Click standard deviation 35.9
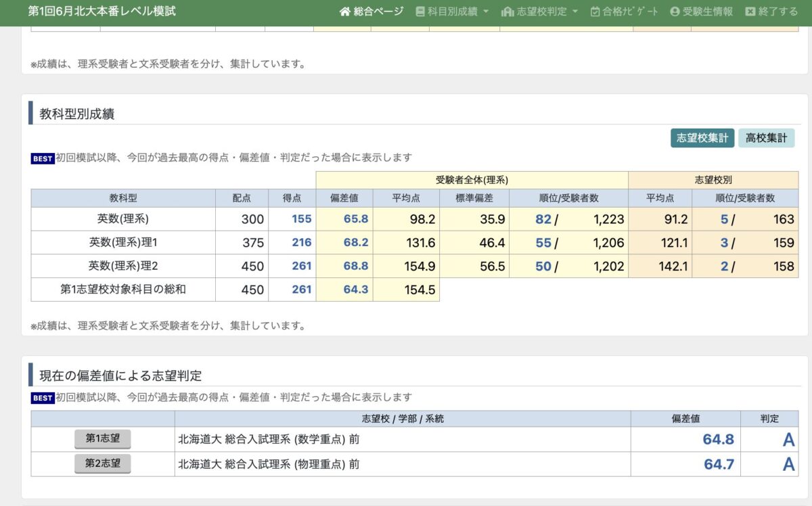This screenshot has height=506, width=812. (x=492, y=219)
